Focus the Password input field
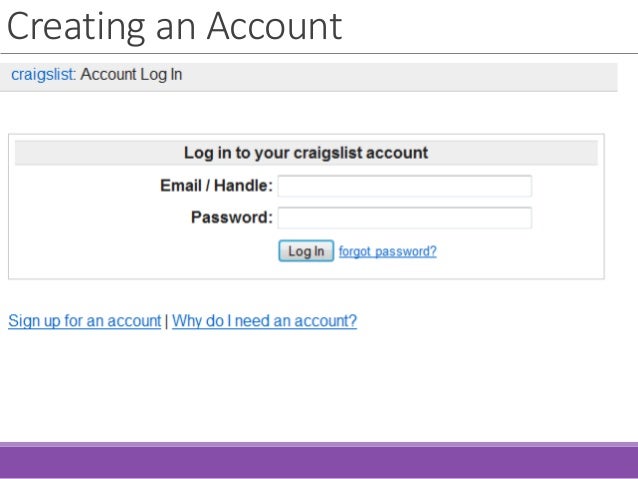Image resolution: width=638 pixels, height=479 pixels. coord(405,218)
